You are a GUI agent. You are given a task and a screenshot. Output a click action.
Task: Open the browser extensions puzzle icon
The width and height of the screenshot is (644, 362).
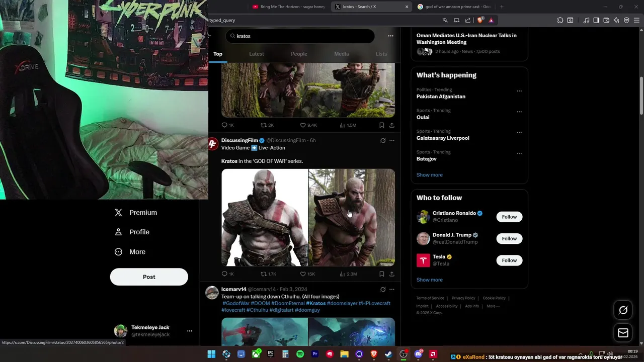[x=560, y=20]
